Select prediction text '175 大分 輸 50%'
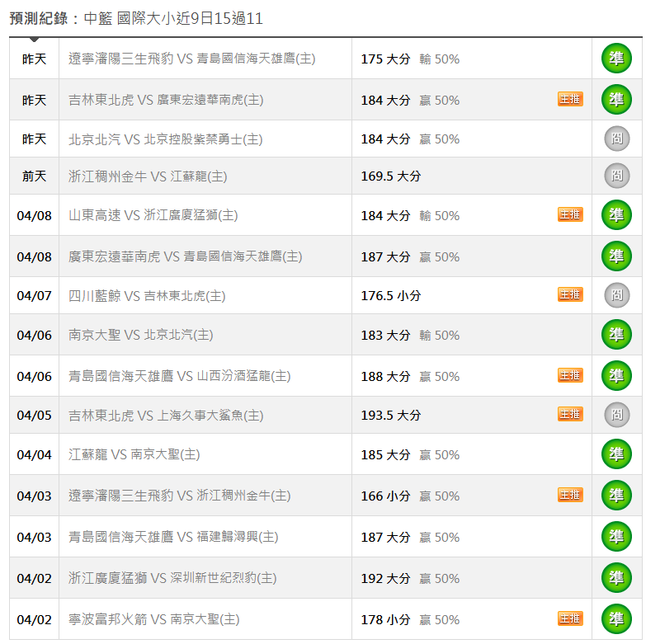 pos(410,59)
